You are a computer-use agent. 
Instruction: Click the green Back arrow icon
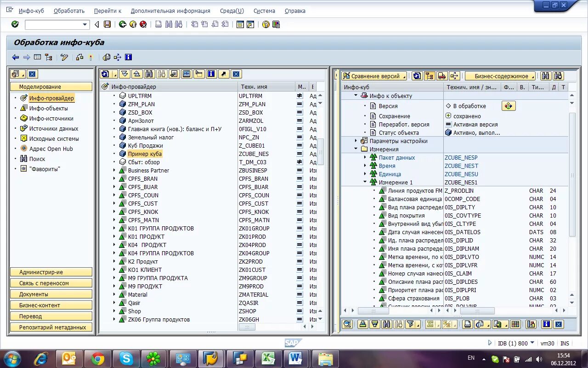(122, 24)
